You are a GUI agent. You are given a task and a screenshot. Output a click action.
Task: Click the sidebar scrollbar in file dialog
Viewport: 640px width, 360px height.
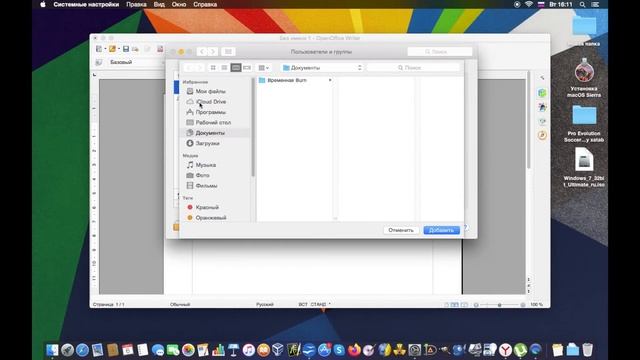point(253,127)
